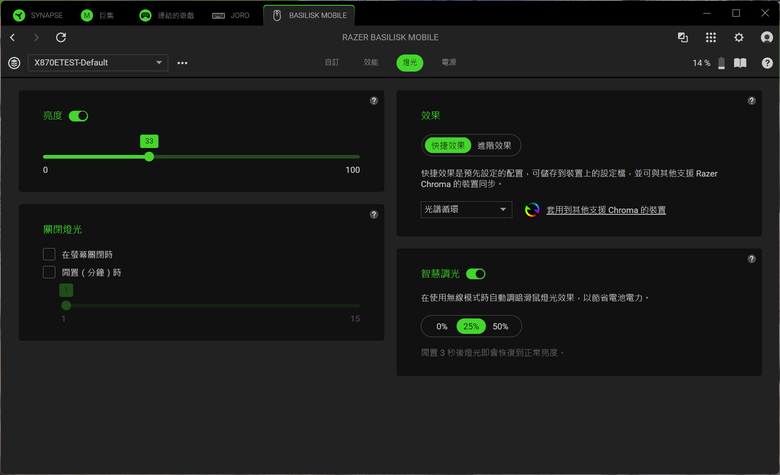Click the overlapping-windows icon in top bar

pyautogui.click(x=682, y=37)
